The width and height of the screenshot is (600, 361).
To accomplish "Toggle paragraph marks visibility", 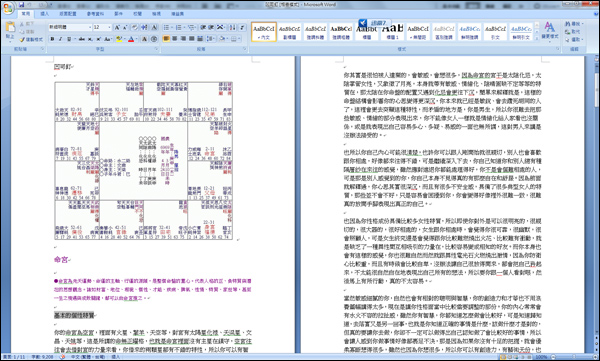I will [x=242, y=28].
